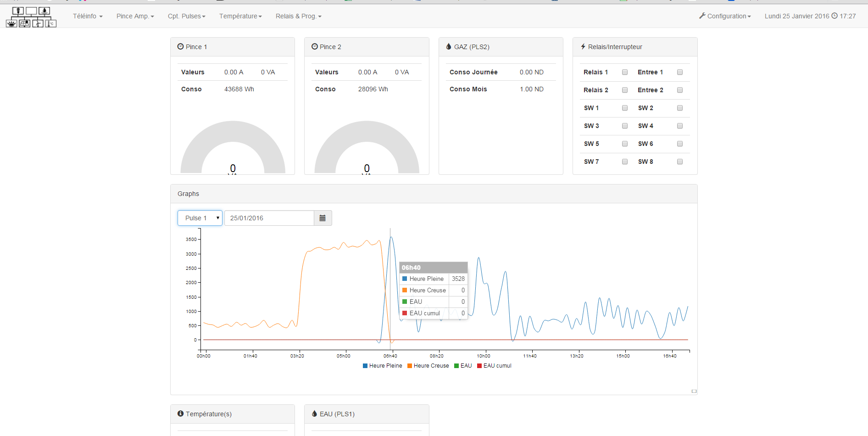Viewport: 868px width, 436px height.
Task: Expand the Température dropdown menu
Action: pos(240,16)
